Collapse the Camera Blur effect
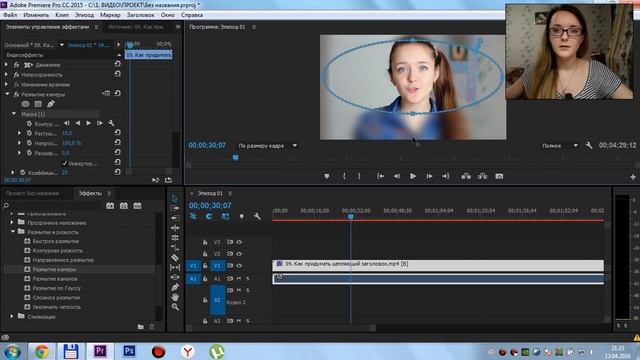Image resolution: width=640 pixels, height=360 pixels. pos(7,94)
